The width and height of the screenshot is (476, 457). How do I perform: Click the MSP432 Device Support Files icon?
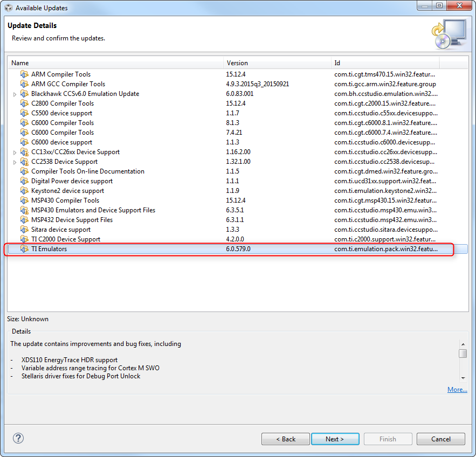tap(24, 220)
